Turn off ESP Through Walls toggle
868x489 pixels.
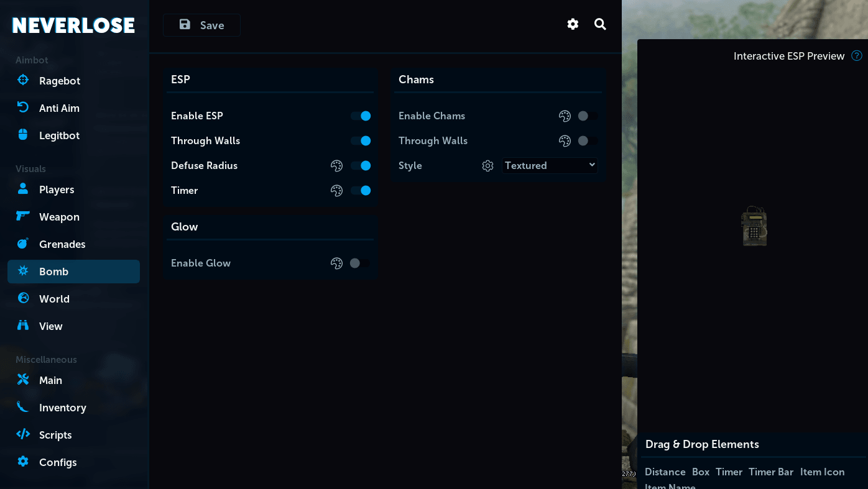[361, 141]
